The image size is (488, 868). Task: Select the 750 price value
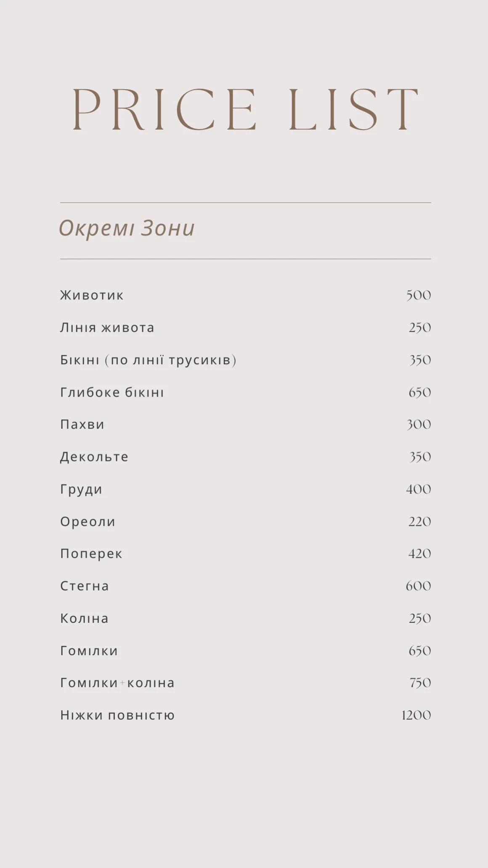pos(420,683)
